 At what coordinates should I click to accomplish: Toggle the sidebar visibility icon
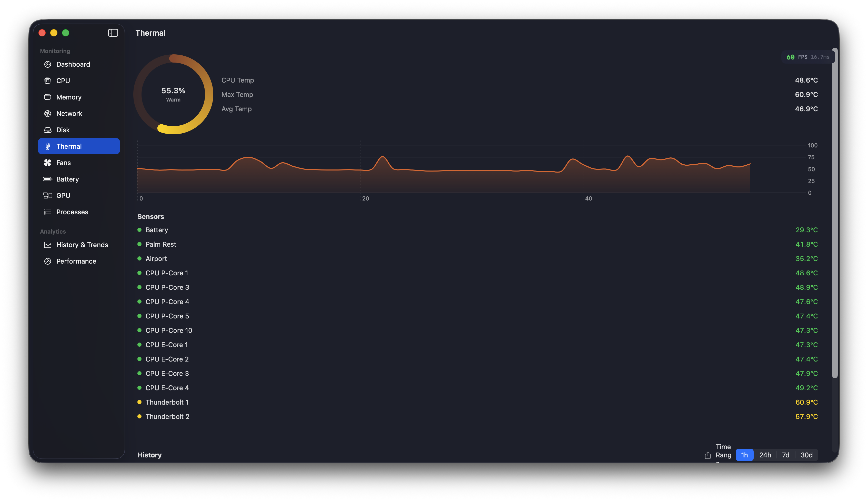point(113,33)
